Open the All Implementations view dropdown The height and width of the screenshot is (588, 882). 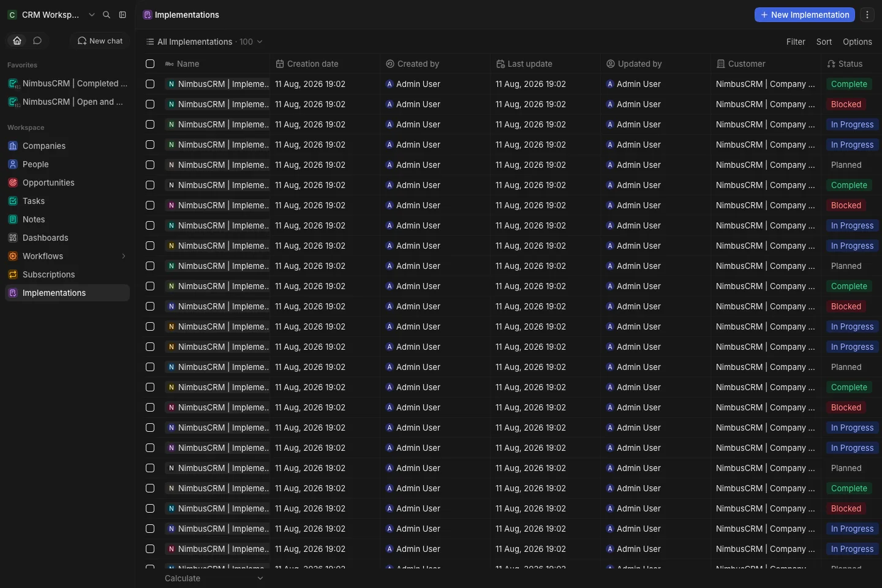205,42
